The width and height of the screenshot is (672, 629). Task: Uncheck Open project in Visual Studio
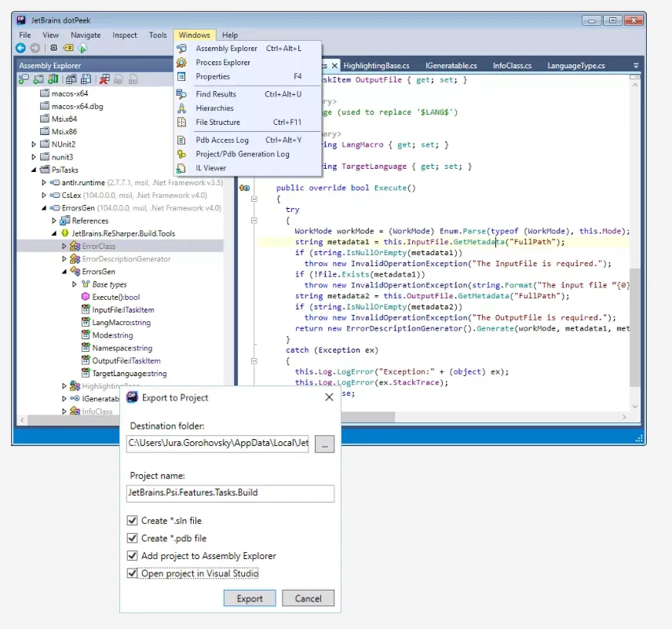coord(132,573)
